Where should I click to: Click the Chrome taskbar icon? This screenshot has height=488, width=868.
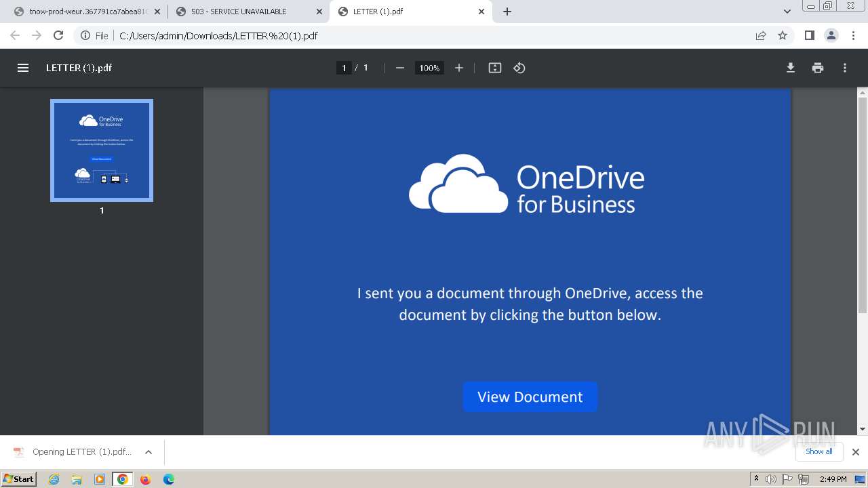(x=123, y=479)
